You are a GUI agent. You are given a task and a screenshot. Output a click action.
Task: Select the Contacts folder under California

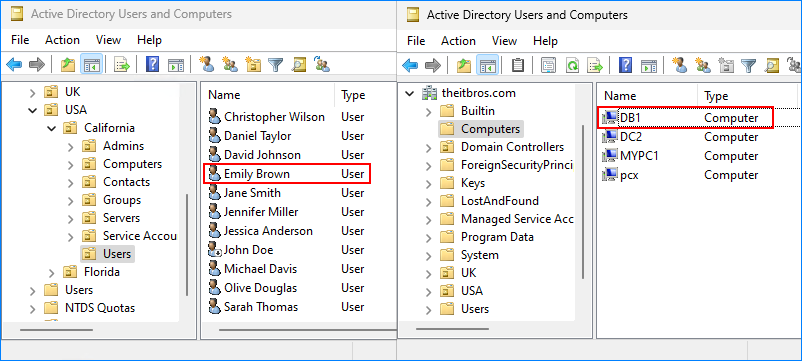pyautogui.click(x=126, y=182)
